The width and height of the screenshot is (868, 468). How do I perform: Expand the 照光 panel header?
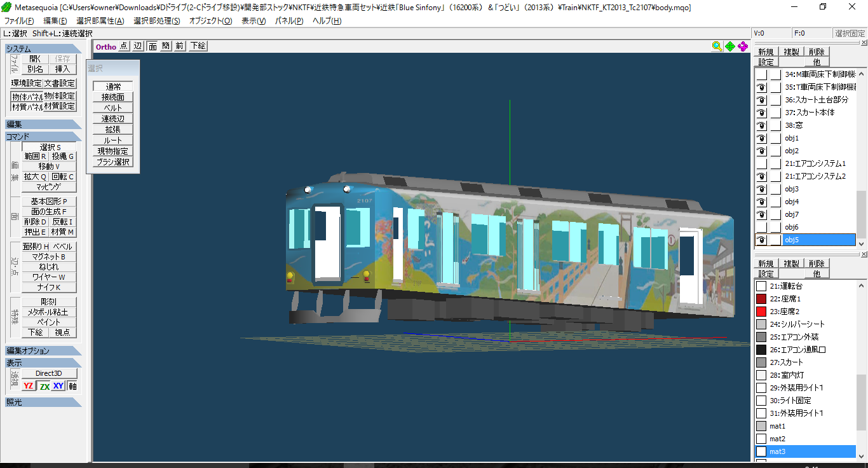pyautogui.click(x=43, y=402)
